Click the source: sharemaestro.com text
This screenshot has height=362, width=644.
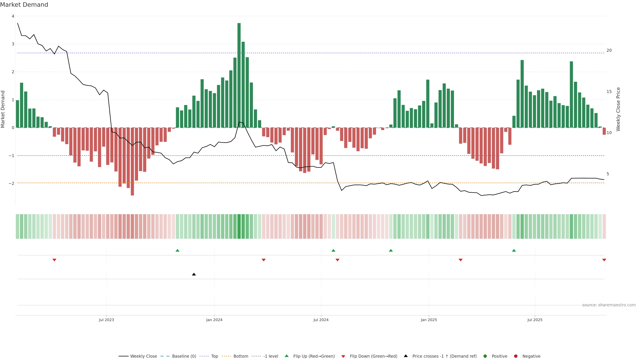[609, 305]
